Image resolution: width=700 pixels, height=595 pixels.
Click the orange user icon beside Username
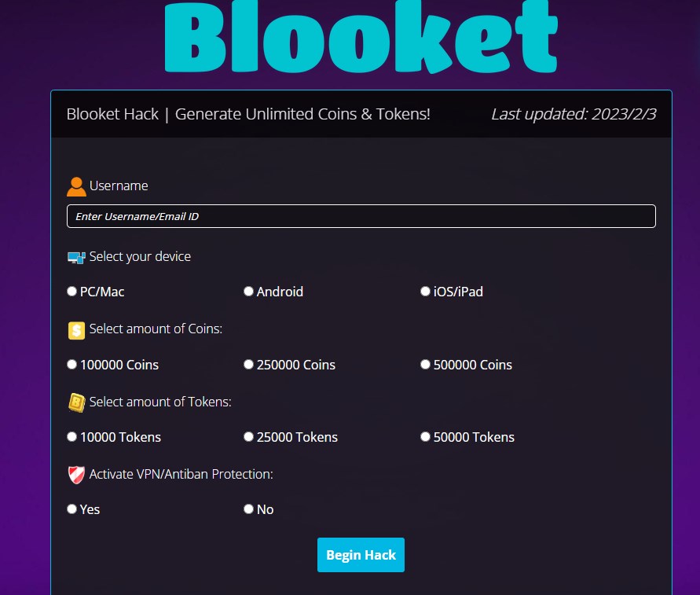click(76, 186)
